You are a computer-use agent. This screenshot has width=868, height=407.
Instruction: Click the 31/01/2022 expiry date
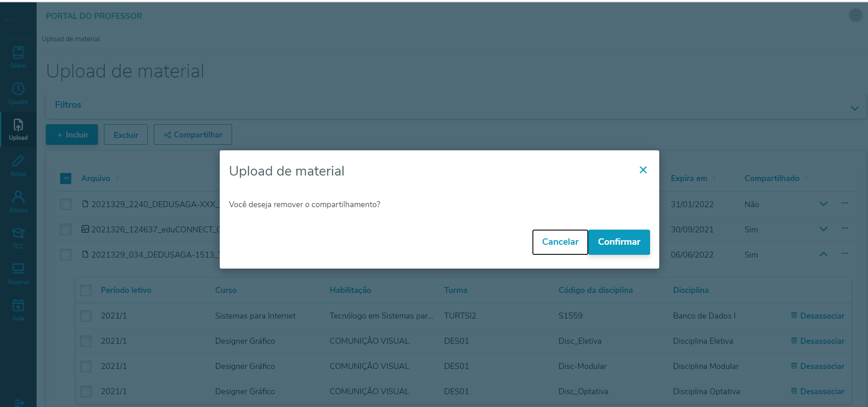click(692, 204)
